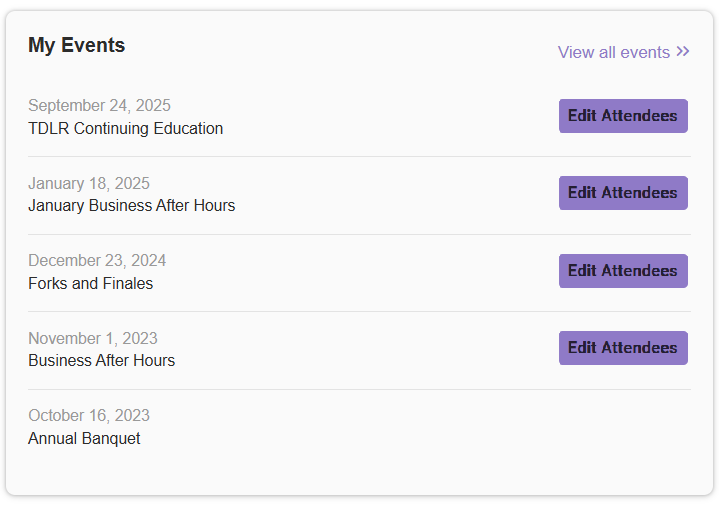Open the View all events link
The width and height of the screenshot is (719, 508).
(623, 52)
